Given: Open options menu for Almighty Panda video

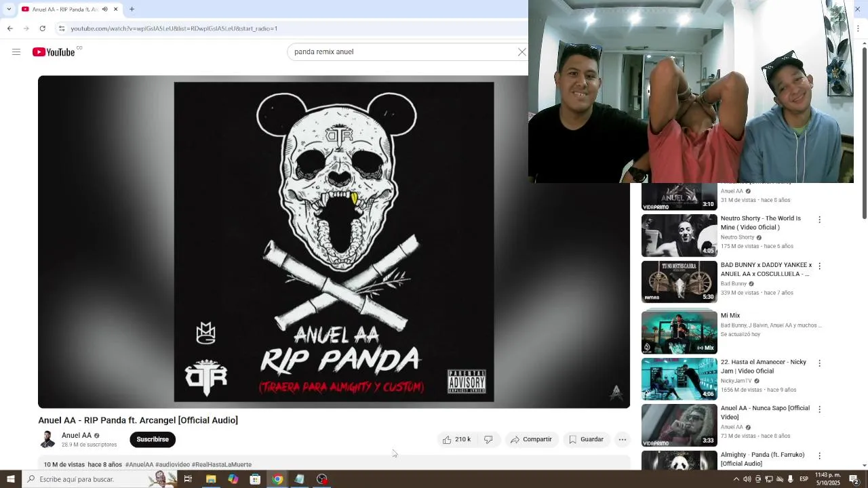Looking at the screenshot, I should click(x=819, y=455).
